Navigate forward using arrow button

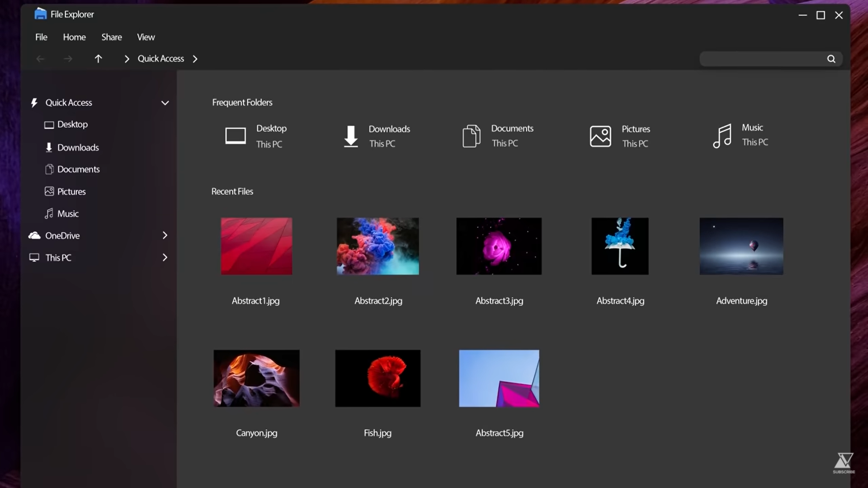pyautogui.click(x=67, y=58)
